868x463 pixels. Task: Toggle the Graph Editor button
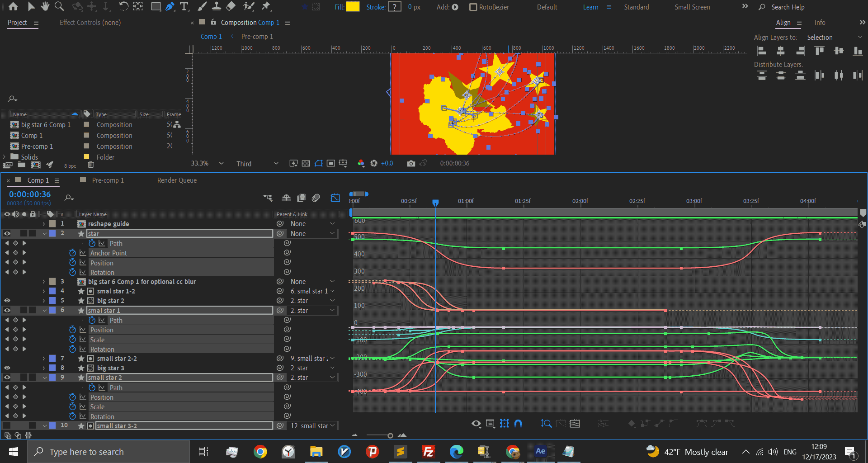335,198
